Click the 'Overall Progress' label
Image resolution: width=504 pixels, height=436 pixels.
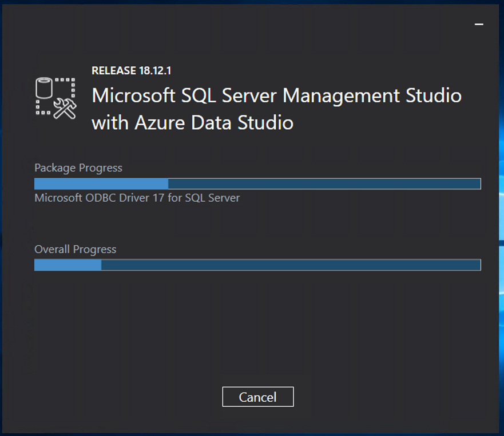pos(75,250)
